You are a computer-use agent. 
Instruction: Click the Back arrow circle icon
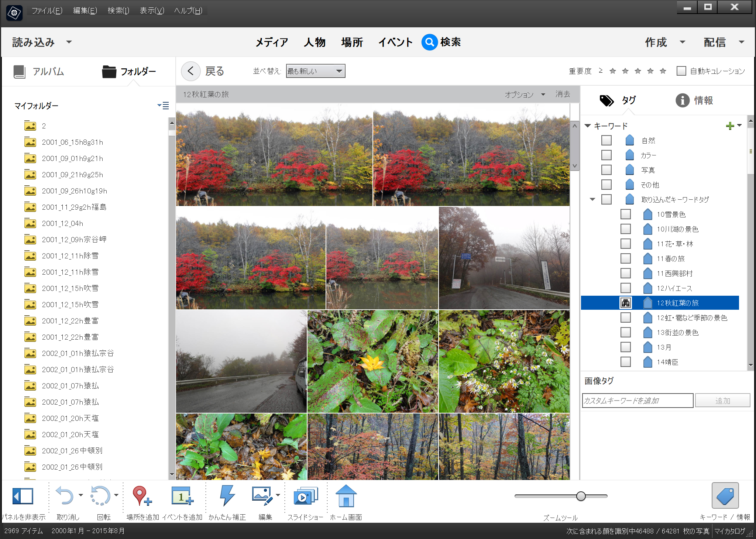[190, 71]
